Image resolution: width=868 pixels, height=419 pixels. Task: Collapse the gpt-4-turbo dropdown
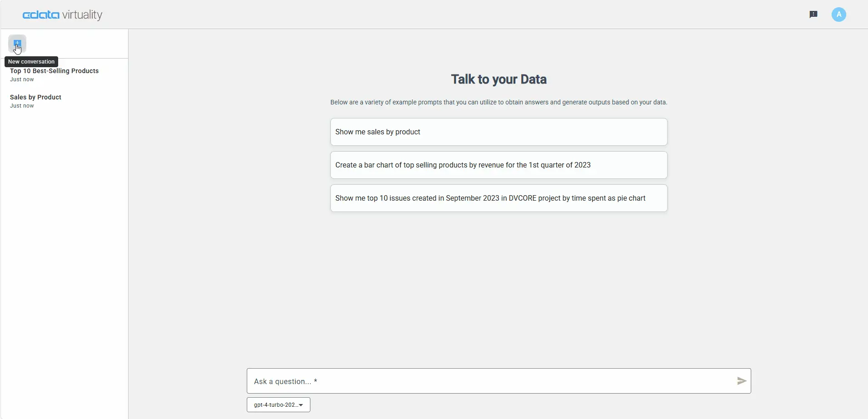(301, 404)
